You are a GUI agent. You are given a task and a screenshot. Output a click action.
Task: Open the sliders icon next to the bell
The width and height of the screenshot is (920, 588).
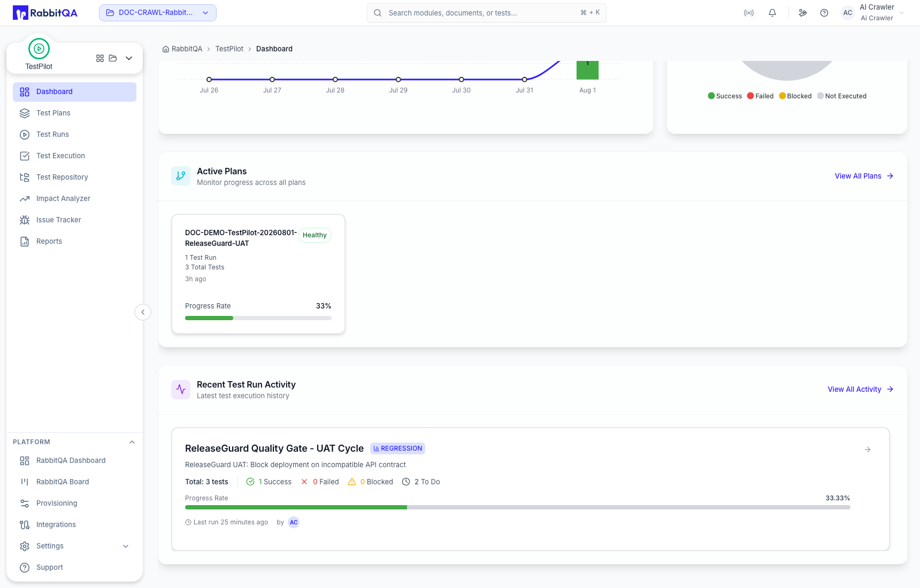(803, 13)
